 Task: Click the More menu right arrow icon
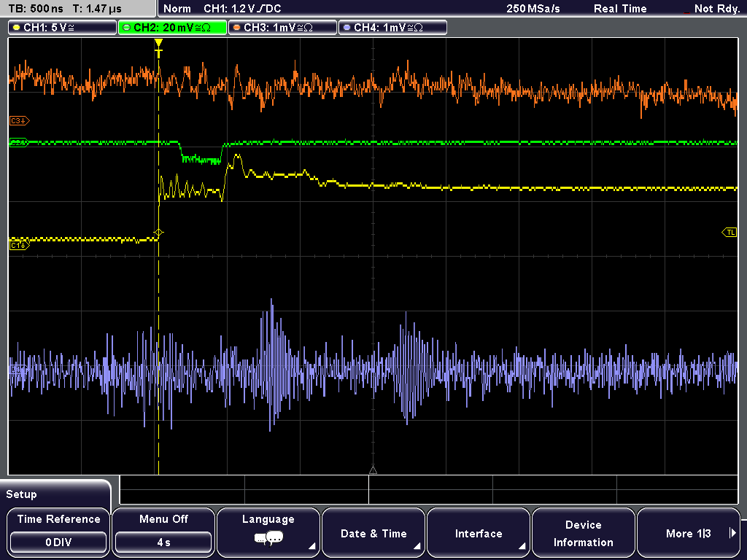pyautogui.click(x=732, y=533)
